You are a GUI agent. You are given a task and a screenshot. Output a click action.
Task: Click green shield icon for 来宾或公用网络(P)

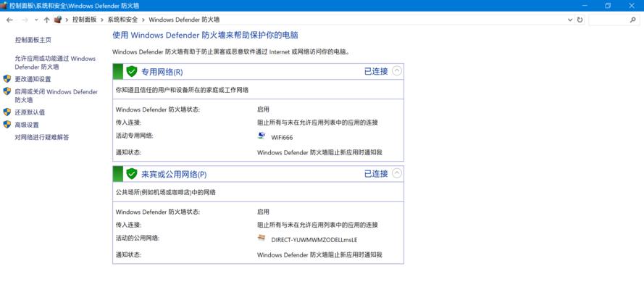[x=131, y=174]
